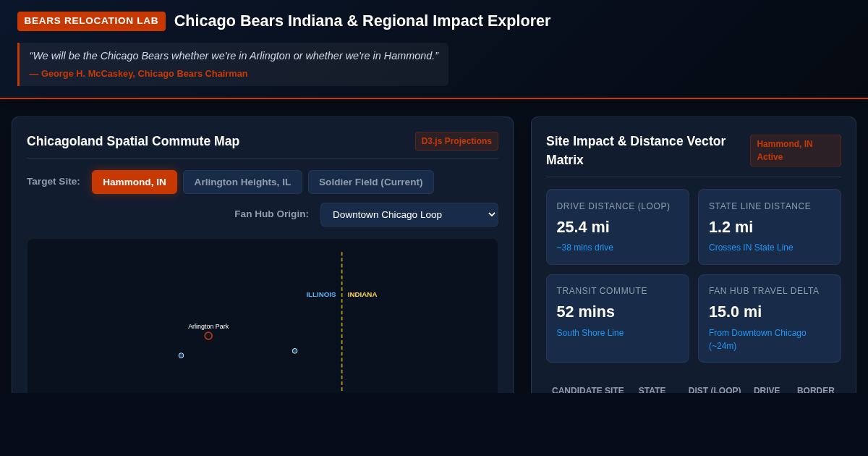Click the Fan Hub Travel Delta 15.0 mi value
This screenshot has height=456, width=868.
735,312
